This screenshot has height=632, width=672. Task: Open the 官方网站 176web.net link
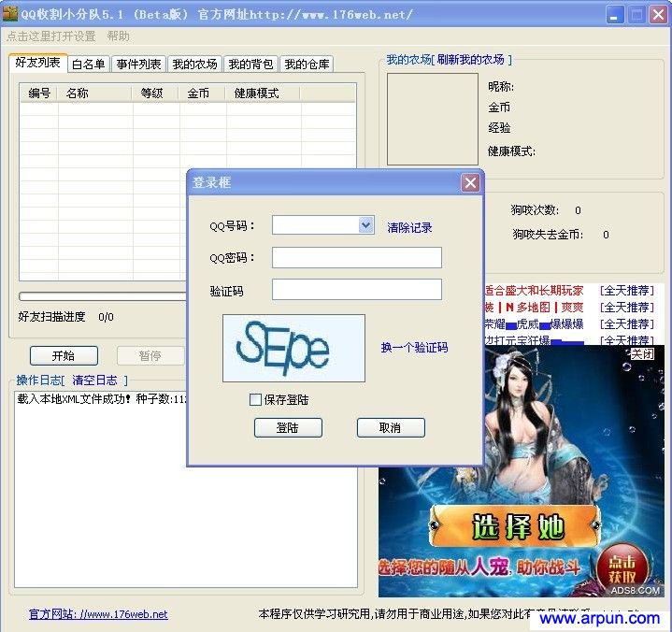pos(98,614)
